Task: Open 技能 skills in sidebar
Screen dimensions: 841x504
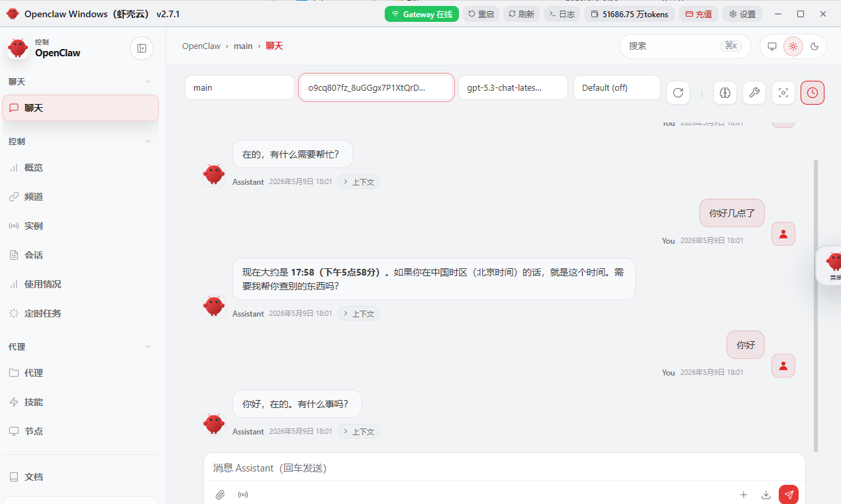Action: 81,402
